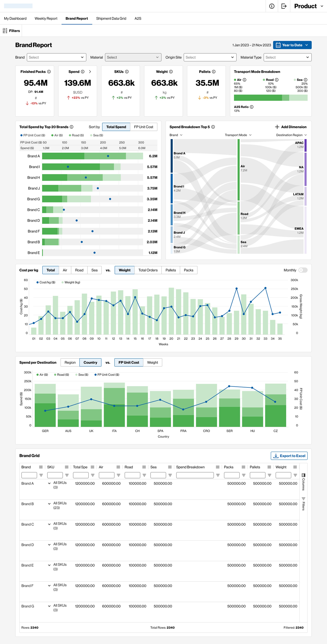327x644 pixels.
Task: Open Brand column menu icon in grid
Action: click(41, 467)
